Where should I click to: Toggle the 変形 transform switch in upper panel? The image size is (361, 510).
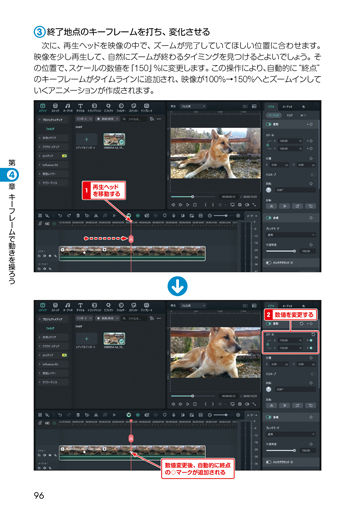pos(269,124)
